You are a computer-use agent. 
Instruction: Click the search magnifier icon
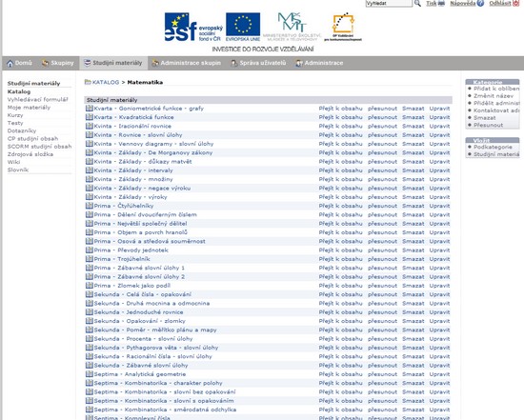coord(417,4)
